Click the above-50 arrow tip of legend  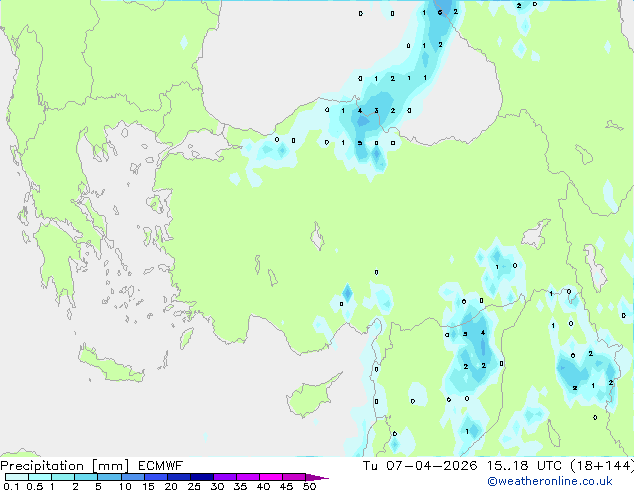coord(317,477)
